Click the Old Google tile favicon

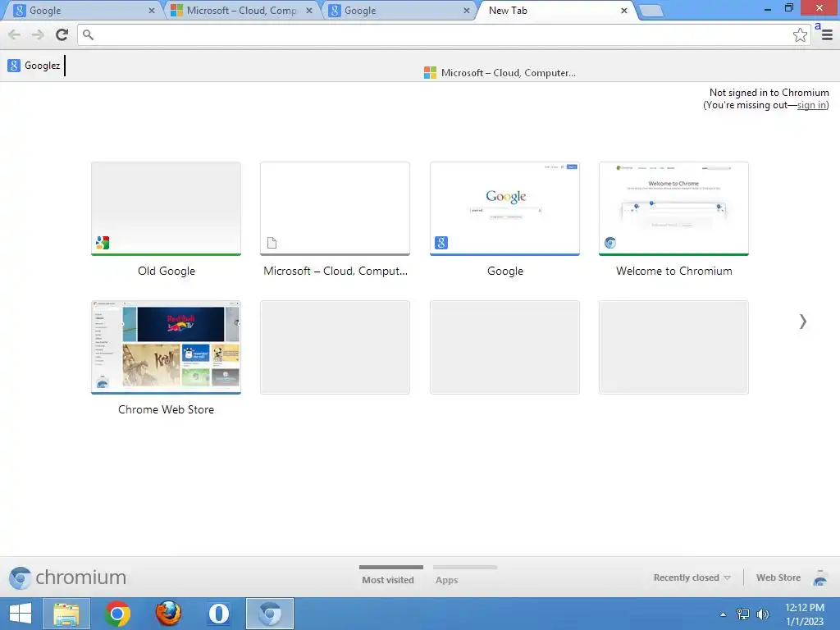pos(103,243)
